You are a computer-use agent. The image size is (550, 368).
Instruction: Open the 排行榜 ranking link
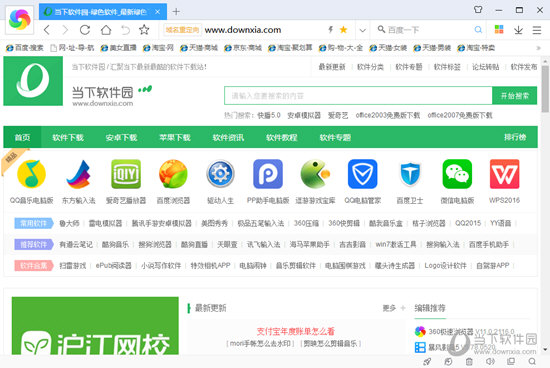[515, 137]
